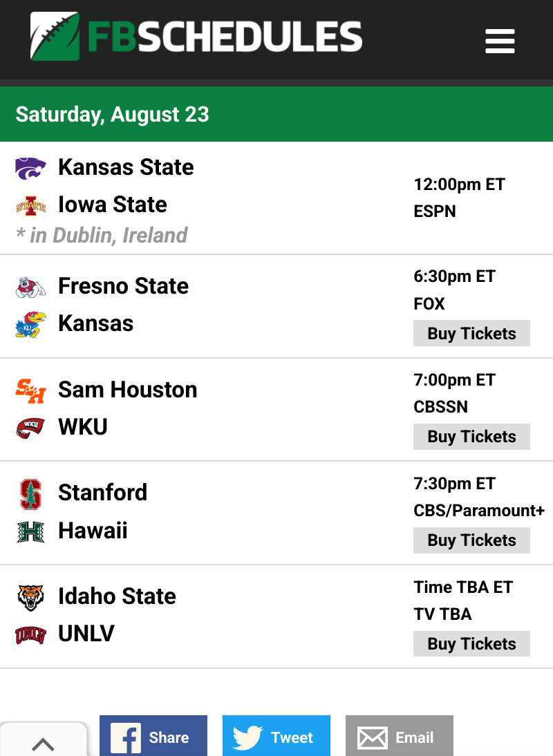Tweet this schedule page
This screenshot has height=756, width=553.
click(x=276, y=736)
